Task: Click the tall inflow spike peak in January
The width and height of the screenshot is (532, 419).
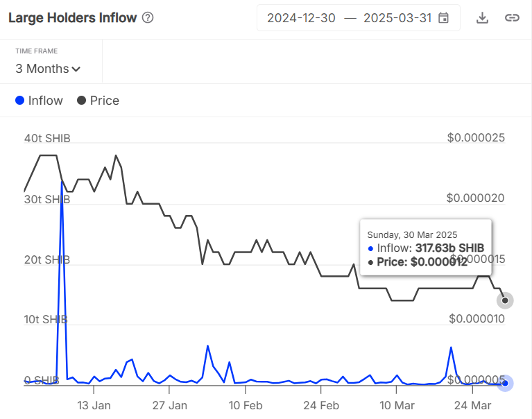Action: coord(62,182)
